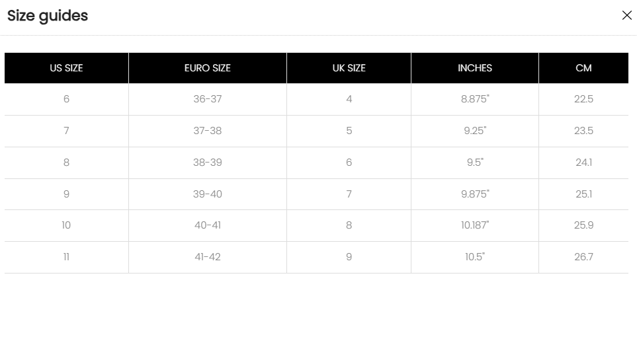The height and width of the screenshot is (364, 637).
Task: Select the UK SIZE column header
Action: [x=349, y=68]
